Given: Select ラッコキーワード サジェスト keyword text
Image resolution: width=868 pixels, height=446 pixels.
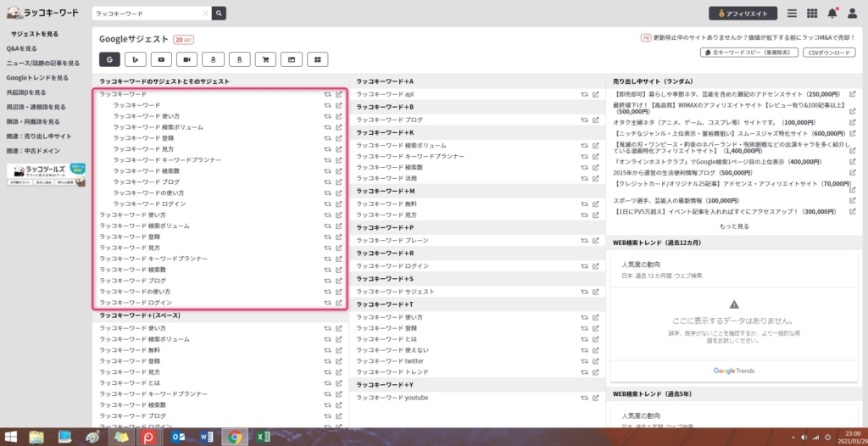Looking at the screenshot, I should (395, 292).
